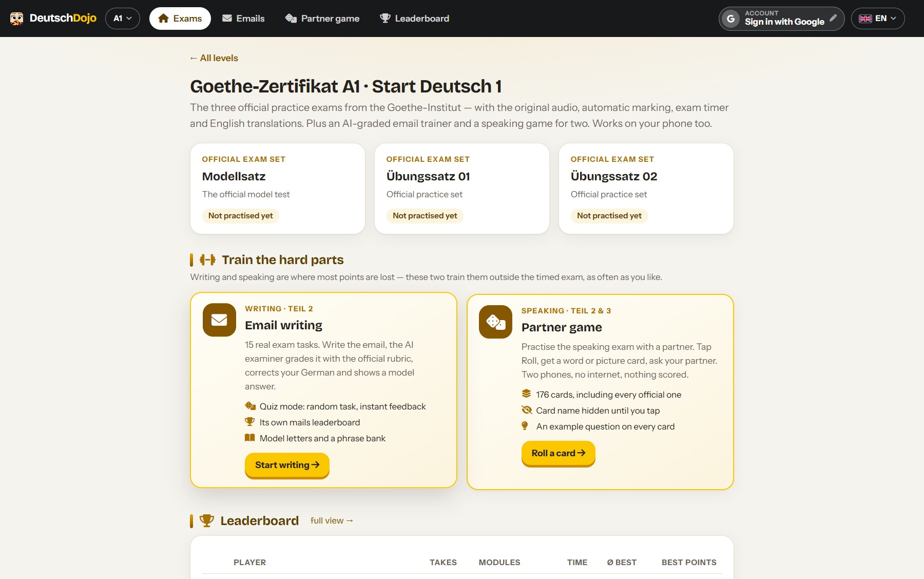The width and height of the screenshot is (924, 579).
Task: Click the Google G account icon
Action: coord(731,18)
